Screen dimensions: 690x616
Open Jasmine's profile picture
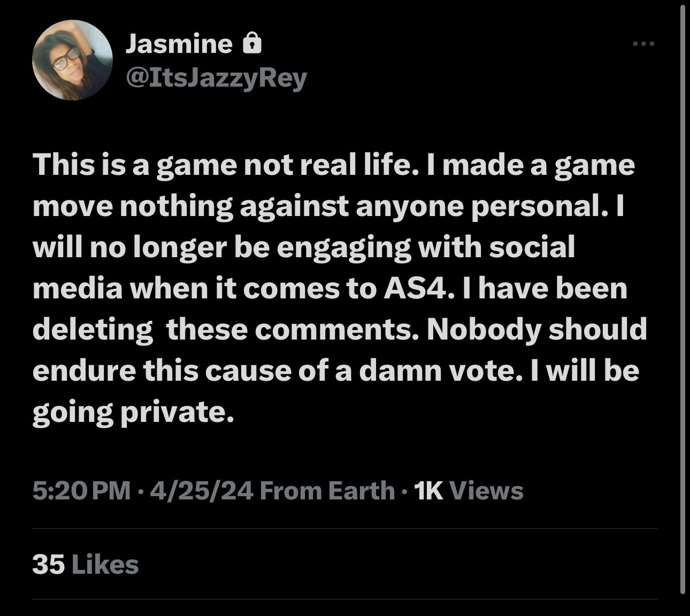click(x=73, y=60)
